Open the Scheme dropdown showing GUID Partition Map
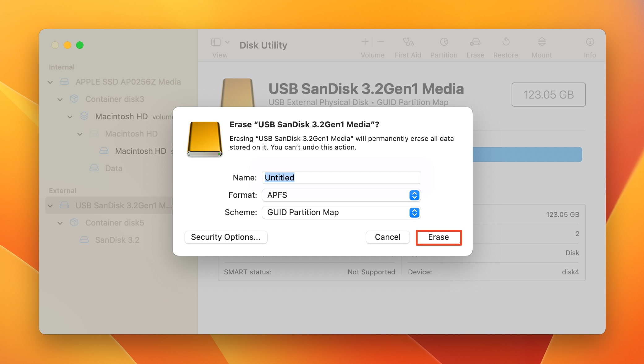The width and height of the screenshot is (644, 364). pos(341,213)
